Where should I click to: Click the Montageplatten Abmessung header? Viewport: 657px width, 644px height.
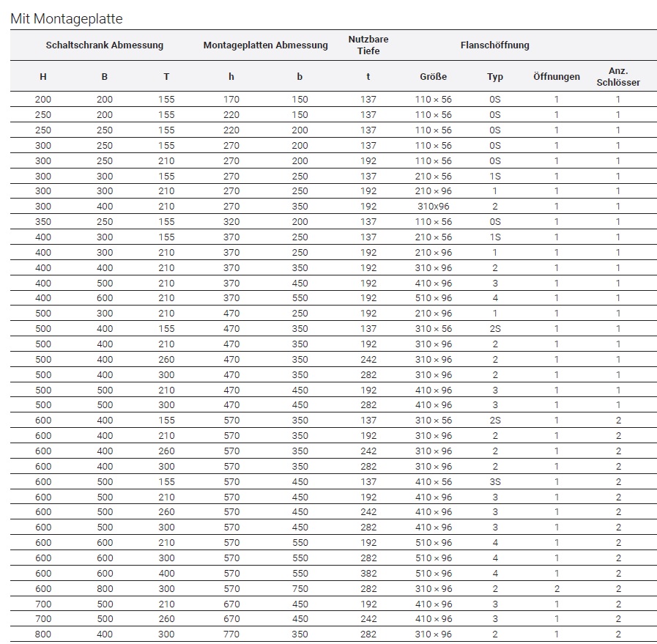[x=265, y=45]
